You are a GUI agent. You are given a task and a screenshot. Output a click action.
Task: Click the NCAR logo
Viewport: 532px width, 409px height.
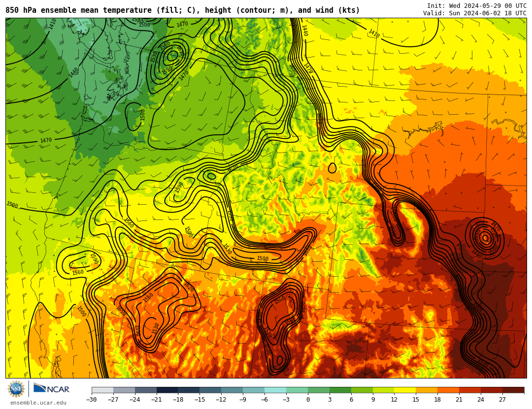pos(51,389)
